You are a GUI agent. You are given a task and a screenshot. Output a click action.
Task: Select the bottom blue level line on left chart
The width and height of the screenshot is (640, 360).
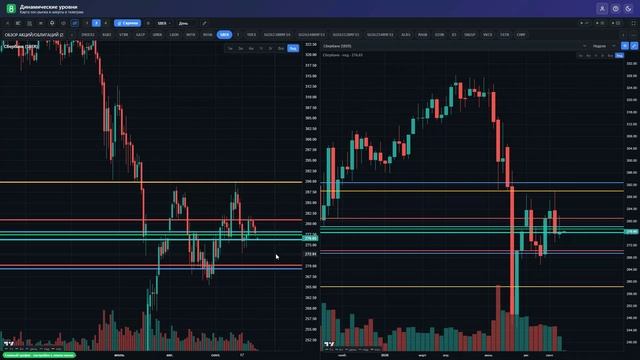(151, 269)
